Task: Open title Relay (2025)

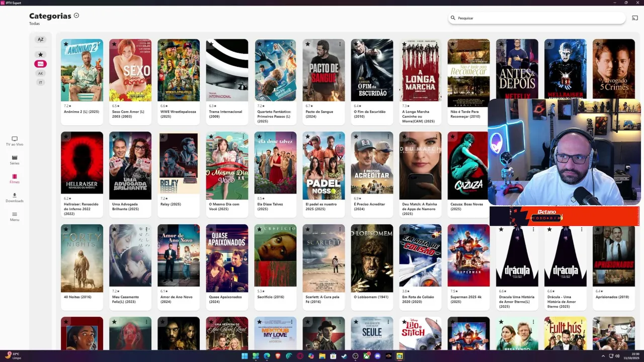Action: click(x=171, y=204)
